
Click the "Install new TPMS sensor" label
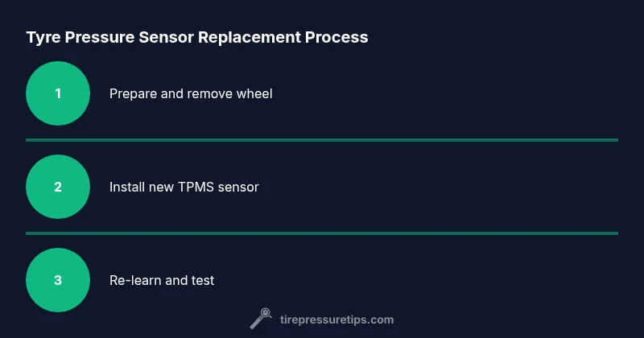point(184,187)
